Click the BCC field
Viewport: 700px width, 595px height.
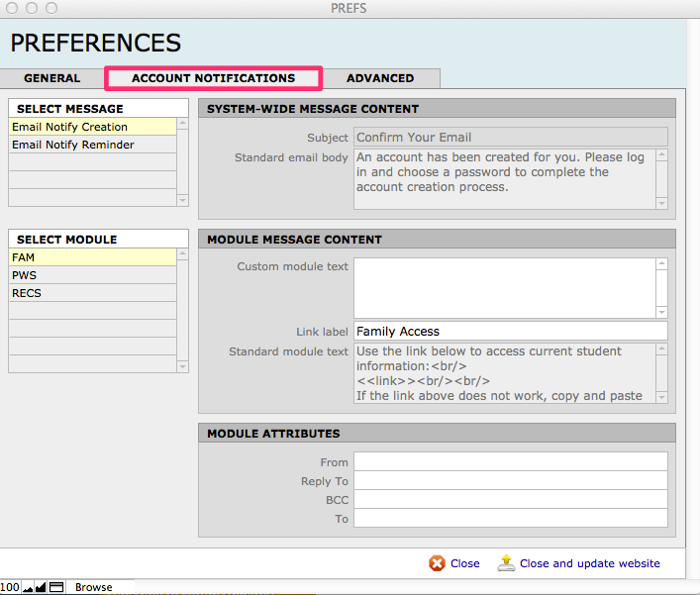pyautogui.click(x=510, y=500)
